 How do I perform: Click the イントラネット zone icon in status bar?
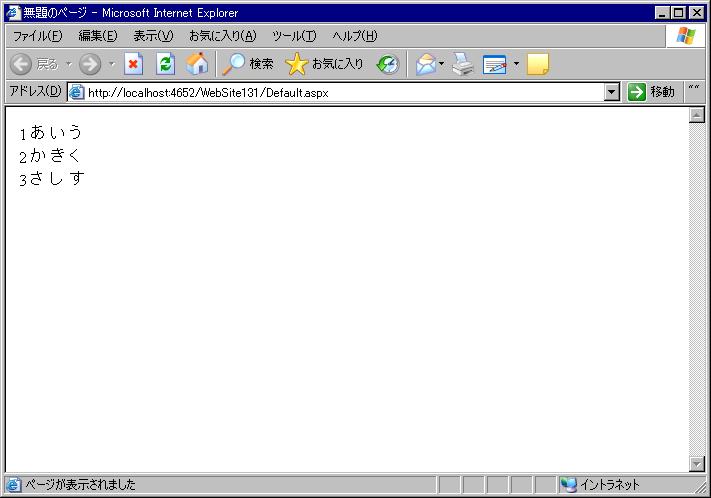(x=568, y=485)
